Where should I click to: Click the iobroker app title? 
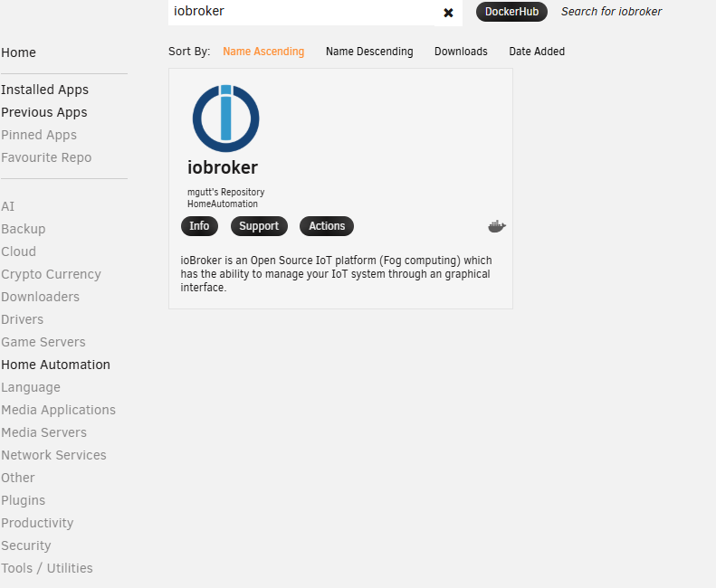(x=223, y=167)
